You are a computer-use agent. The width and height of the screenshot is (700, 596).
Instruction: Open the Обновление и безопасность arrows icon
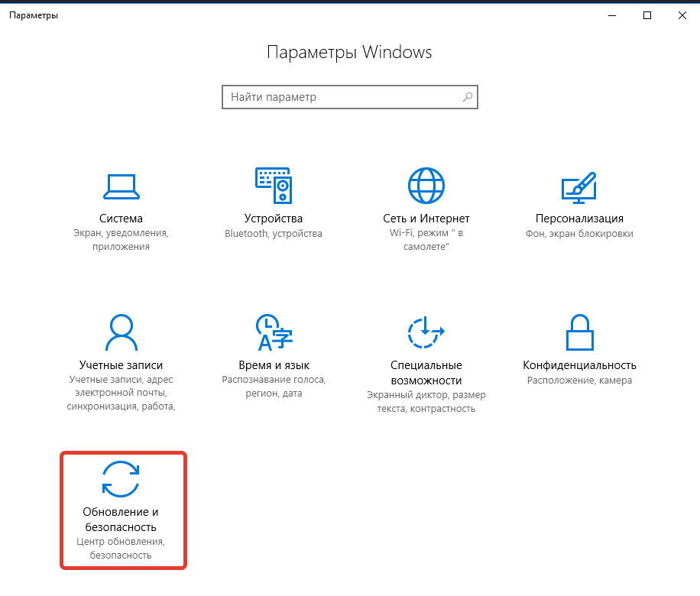(x=121, y=479)
